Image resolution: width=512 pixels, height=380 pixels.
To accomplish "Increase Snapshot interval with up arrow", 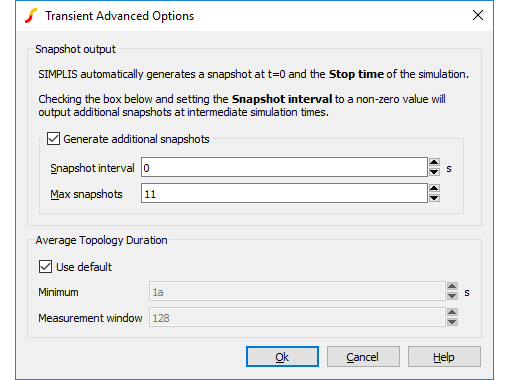I will pyautogui.click(x=434, y=162).
